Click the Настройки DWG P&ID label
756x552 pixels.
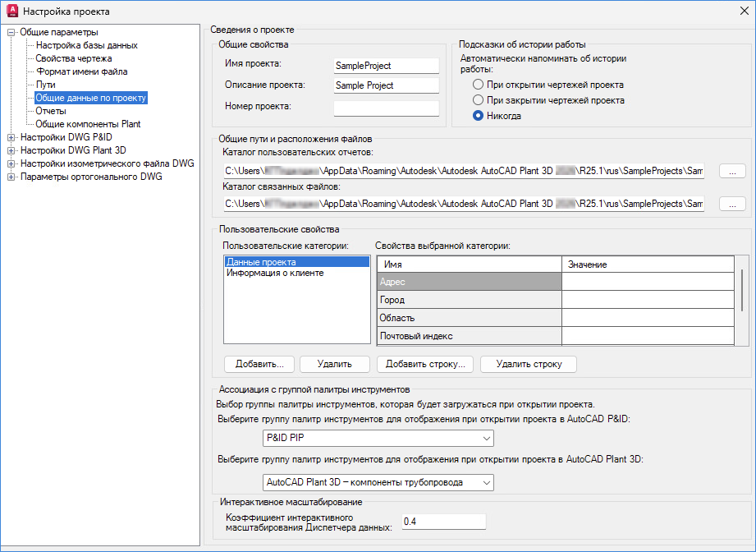point(66,137)
